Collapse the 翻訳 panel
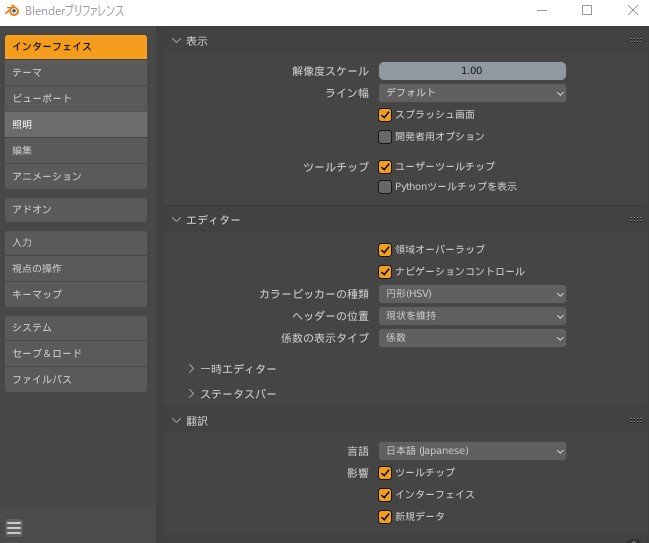This screenshot has width=649, height=543. click(x=176, y=421)
